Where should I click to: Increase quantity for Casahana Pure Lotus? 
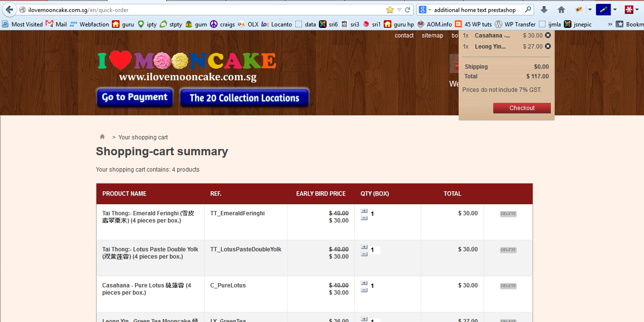tap(364, 283)
